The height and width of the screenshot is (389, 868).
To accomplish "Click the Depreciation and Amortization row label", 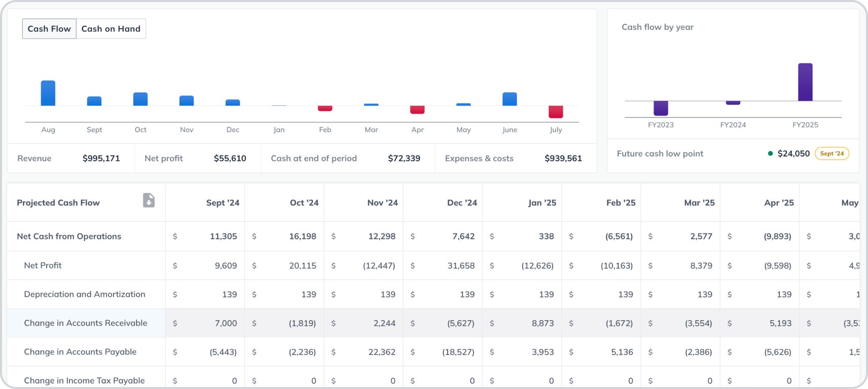I will 84,294.
